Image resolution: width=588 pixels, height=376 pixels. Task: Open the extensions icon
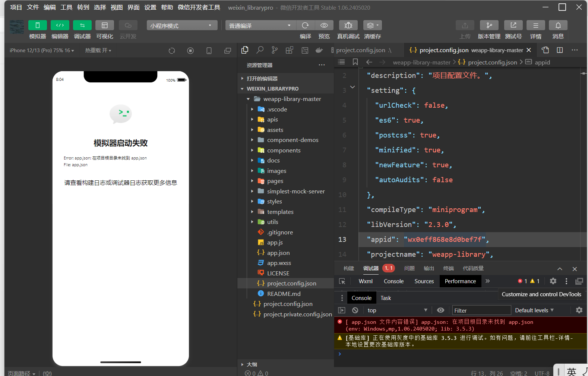coord(290,50)
